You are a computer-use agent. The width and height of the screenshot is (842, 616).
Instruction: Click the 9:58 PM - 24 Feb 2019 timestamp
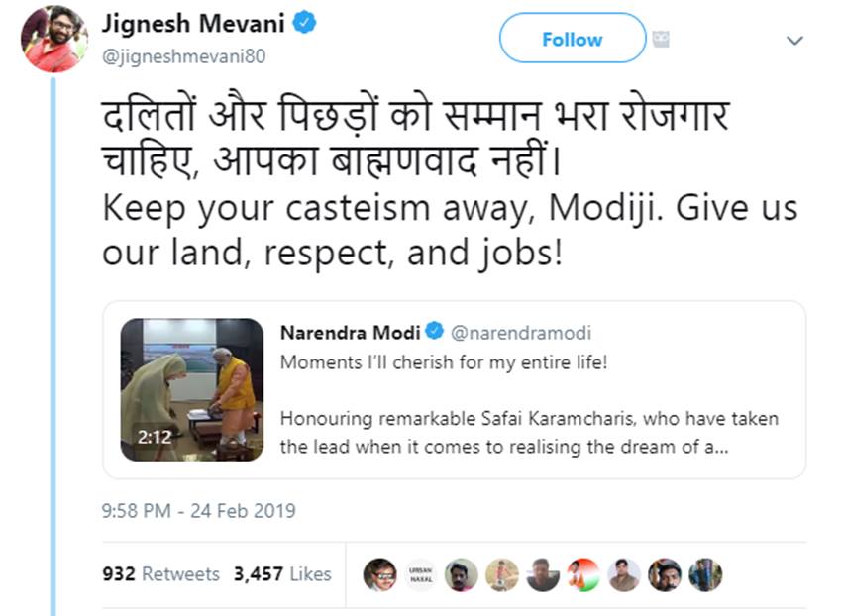coord(198,511)
